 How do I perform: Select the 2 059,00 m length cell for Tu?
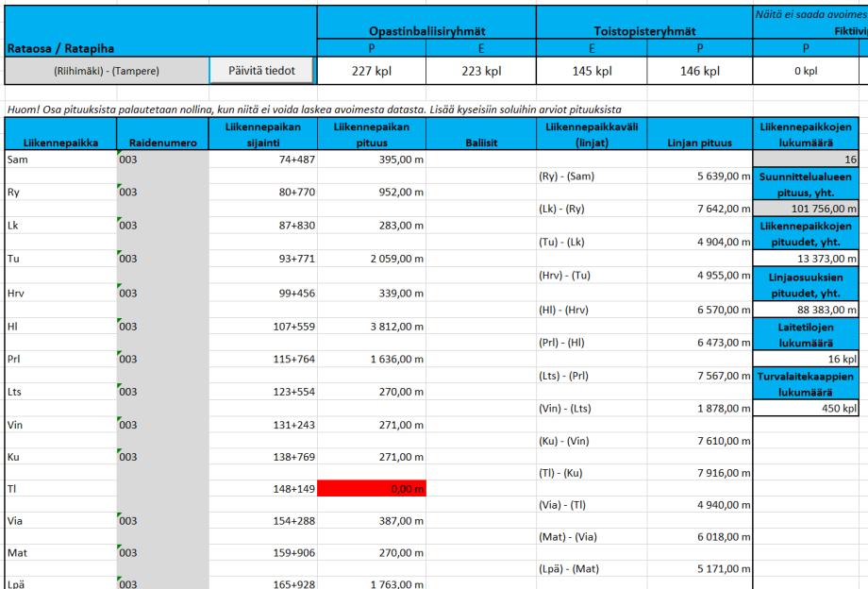[372, 259]
